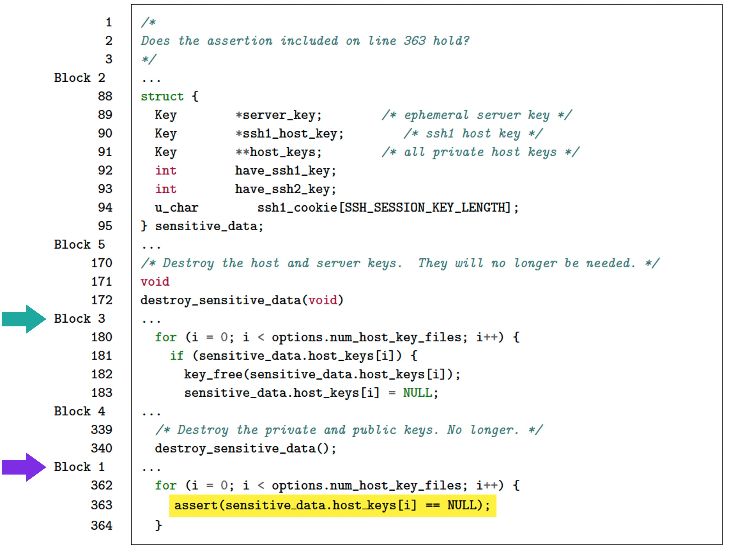The height and width of the screenshot is (560, 747).
Task: Click the Block 3 label text
Action: [80, 319]
